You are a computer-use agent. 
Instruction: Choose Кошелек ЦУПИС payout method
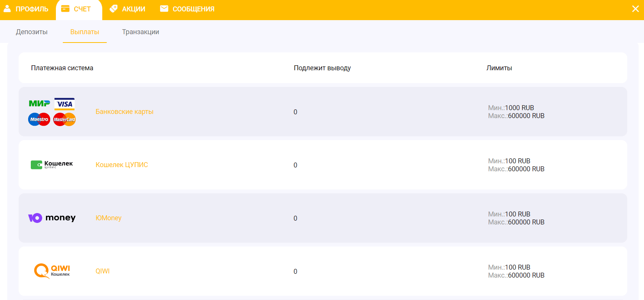pos(122,165)
